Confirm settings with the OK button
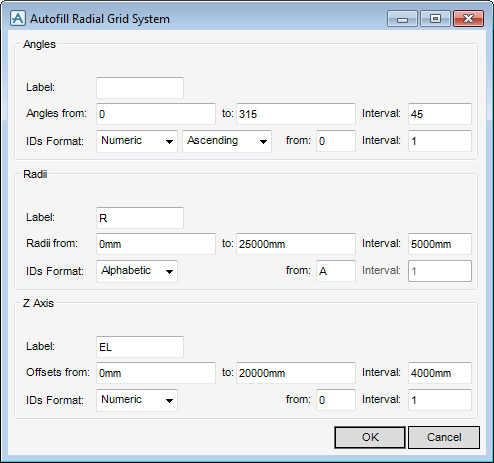 pyautogui.click(x=370, y=437)
